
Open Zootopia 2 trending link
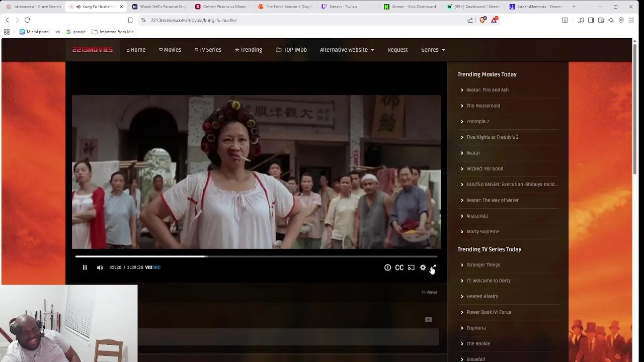point(477,121)
